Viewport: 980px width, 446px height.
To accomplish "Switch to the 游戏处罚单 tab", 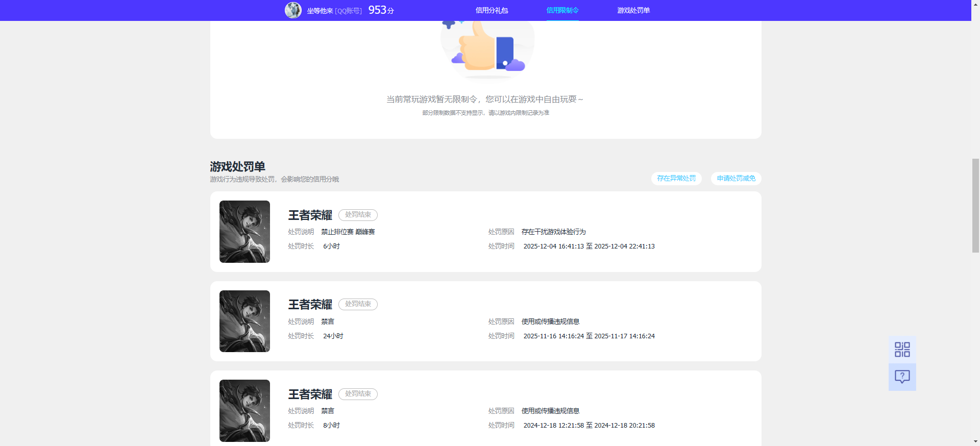I will tap(633, 10).
